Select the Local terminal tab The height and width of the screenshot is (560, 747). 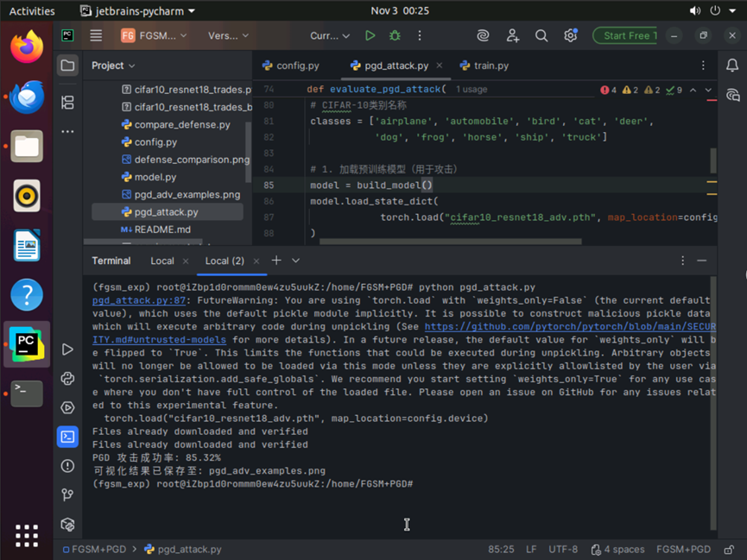coord(161,261)
